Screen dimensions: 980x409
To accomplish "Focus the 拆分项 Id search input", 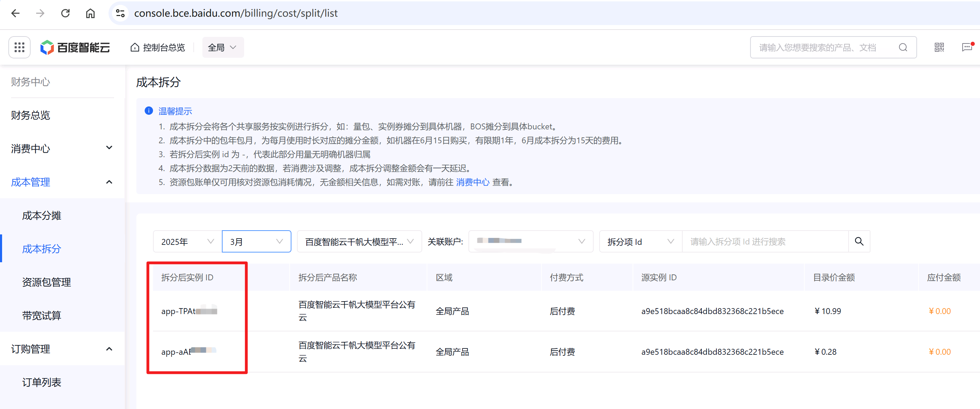I will [x=765, y=241].
